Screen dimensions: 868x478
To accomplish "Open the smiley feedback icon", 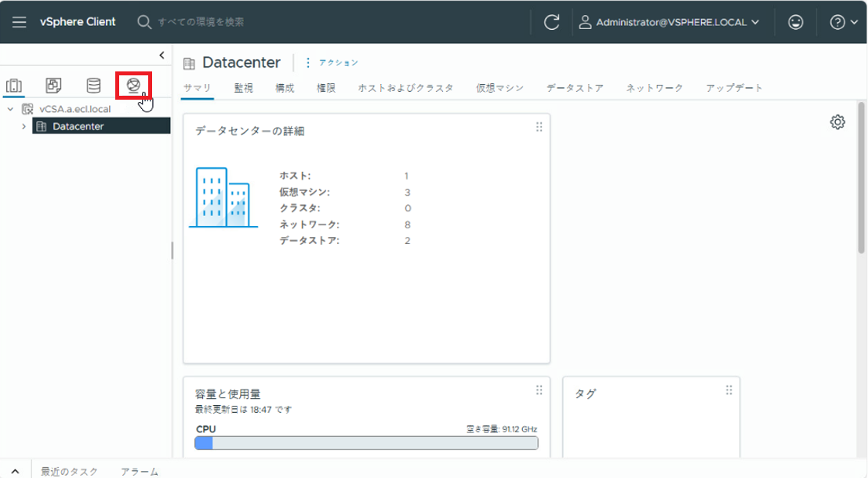I will pos(796,22).
